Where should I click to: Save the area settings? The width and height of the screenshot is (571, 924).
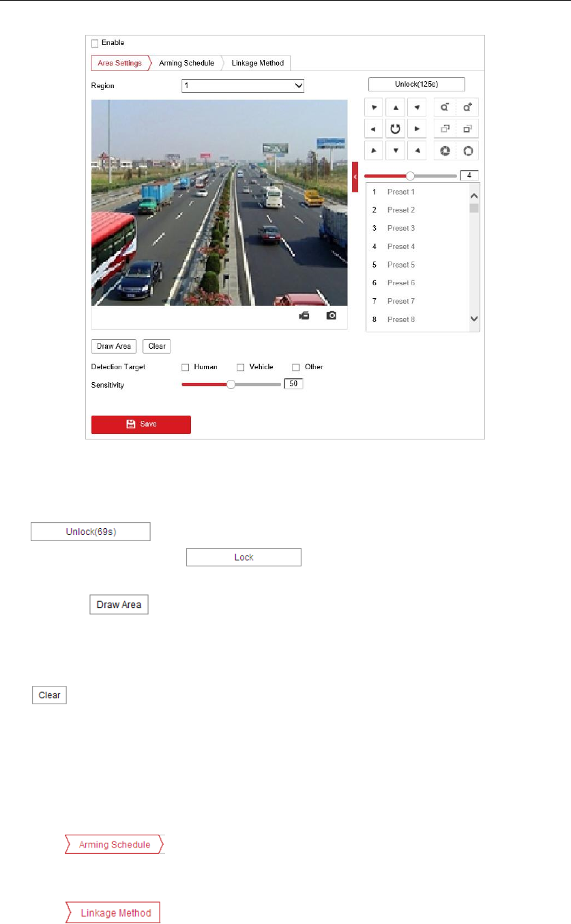click(x=141, y=424)
